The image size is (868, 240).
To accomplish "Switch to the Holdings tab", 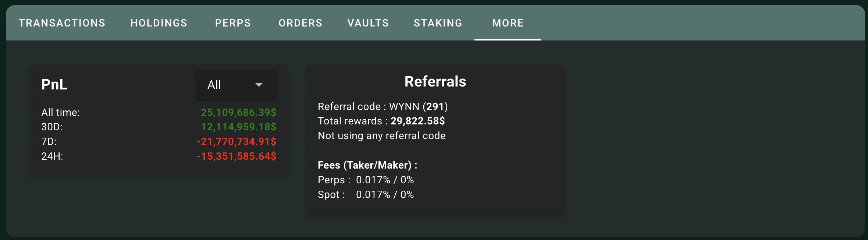I will tap(159, 23).
